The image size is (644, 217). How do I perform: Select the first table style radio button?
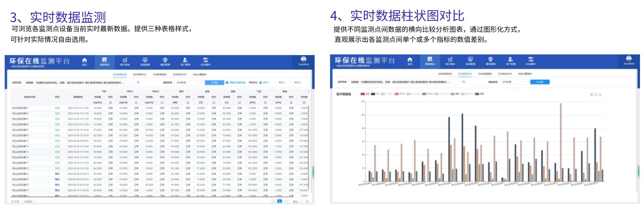(x=260, y=82)
